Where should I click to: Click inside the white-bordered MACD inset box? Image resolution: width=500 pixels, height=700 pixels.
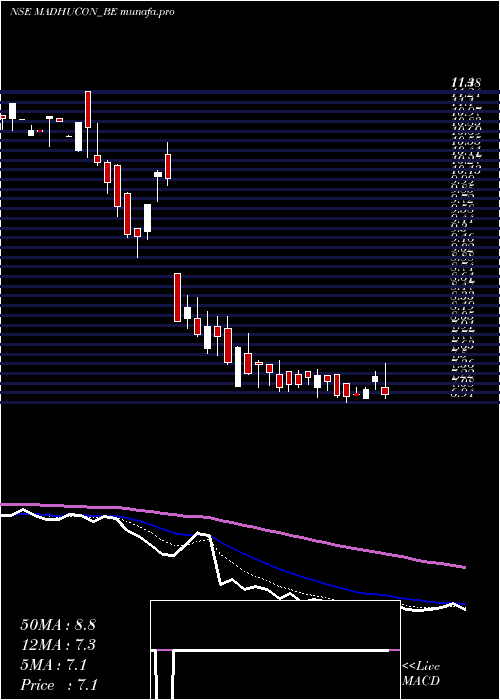point(275,650)
